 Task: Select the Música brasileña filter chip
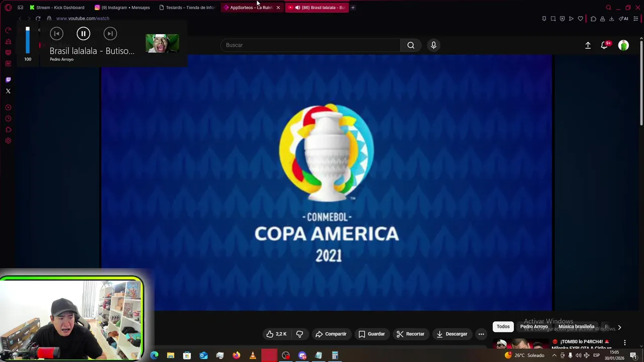[x=576, y=327]
